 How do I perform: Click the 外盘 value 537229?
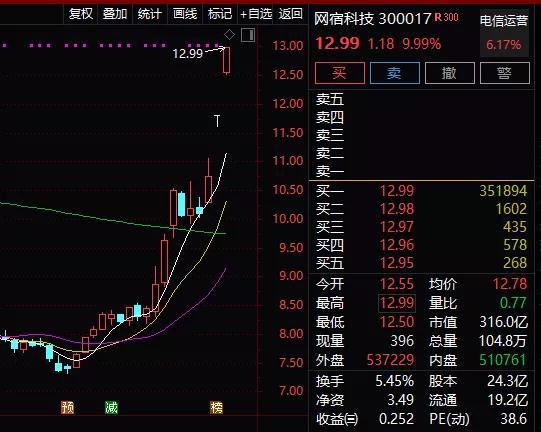click(x=390, y=360)
